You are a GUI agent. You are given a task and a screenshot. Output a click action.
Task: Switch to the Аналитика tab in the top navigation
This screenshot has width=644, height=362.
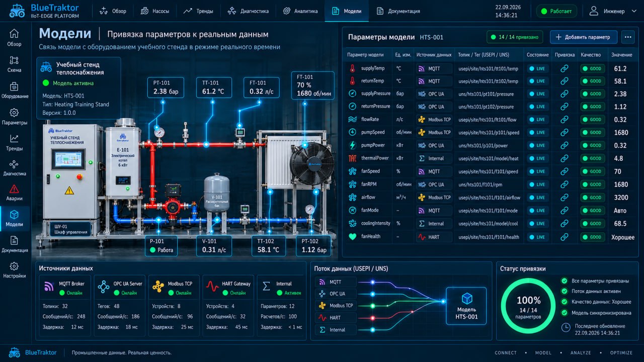(x=300, y=11)
